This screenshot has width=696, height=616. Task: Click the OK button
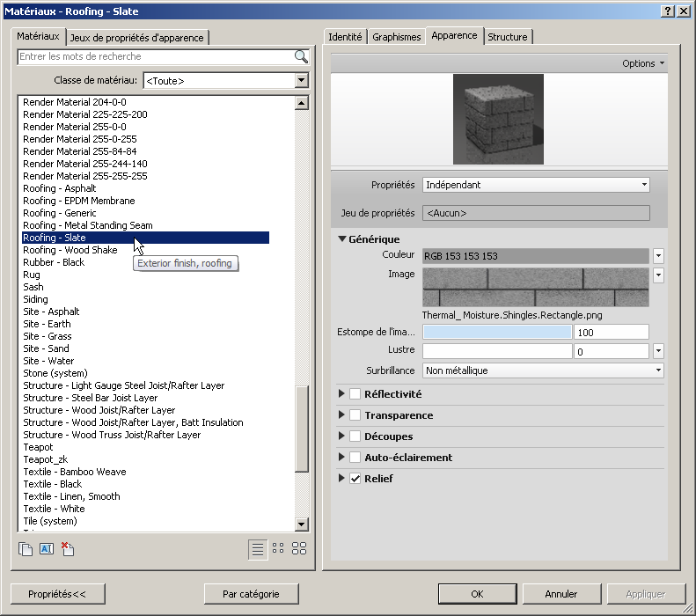477,594
